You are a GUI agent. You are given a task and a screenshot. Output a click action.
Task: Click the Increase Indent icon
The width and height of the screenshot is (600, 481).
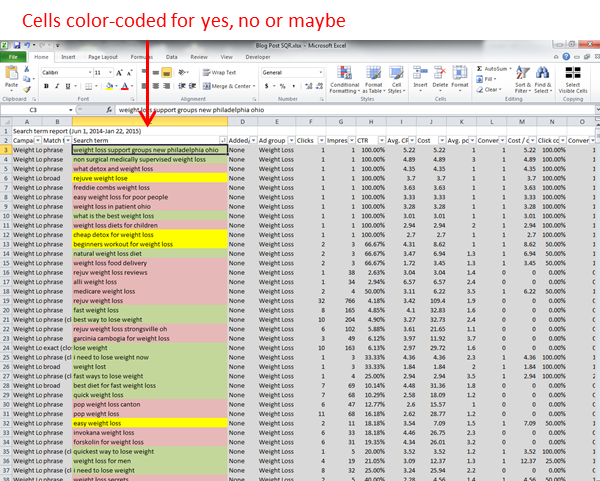(192, 86)
